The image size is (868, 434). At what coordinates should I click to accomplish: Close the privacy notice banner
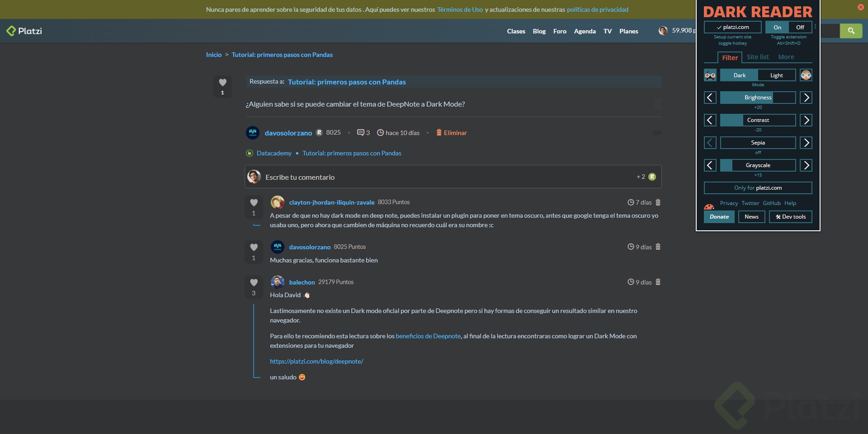click(x=861, y=7)
